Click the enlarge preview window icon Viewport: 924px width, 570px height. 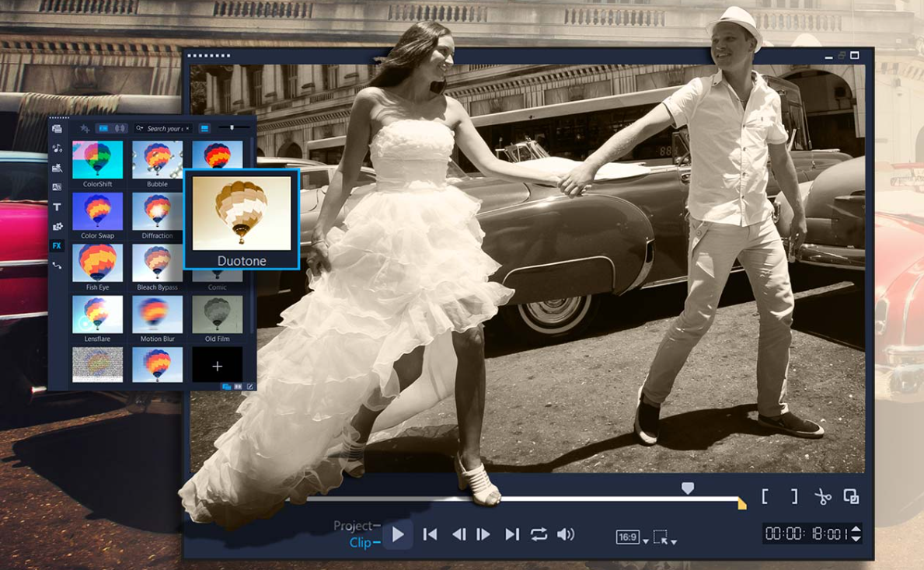(x=851, y=497)
